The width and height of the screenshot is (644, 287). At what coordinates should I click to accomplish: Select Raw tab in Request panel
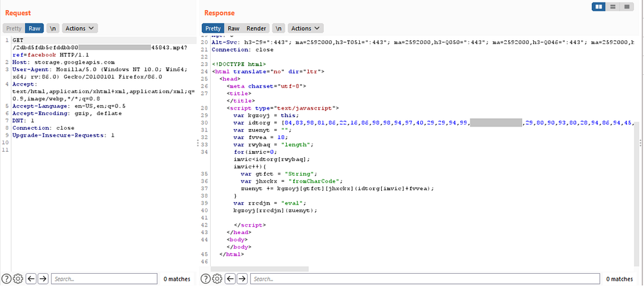pos(35,28)
